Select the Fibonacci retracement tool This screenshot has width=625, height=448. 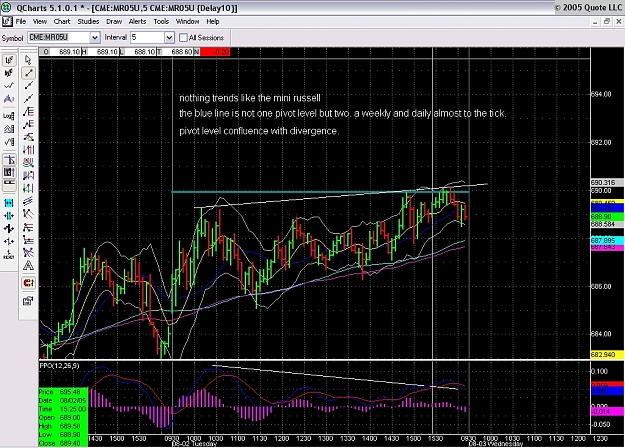tap(28, 112)
